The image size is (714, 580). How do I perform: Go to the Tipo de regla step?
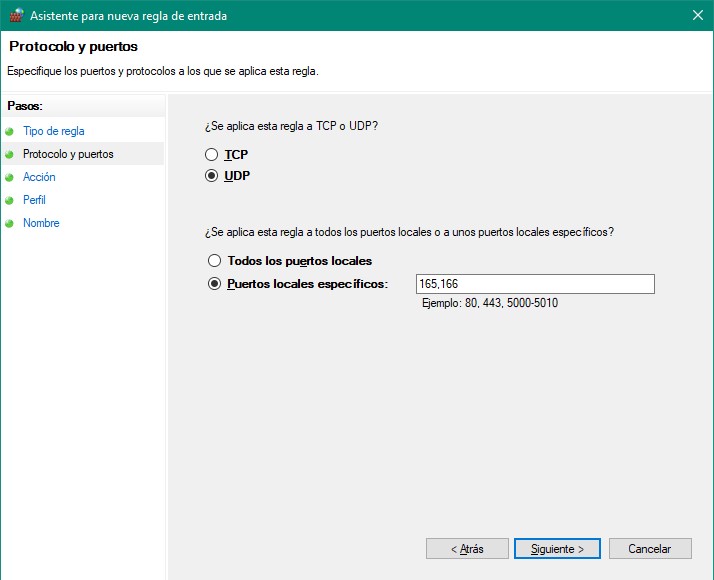coord(54,131)
